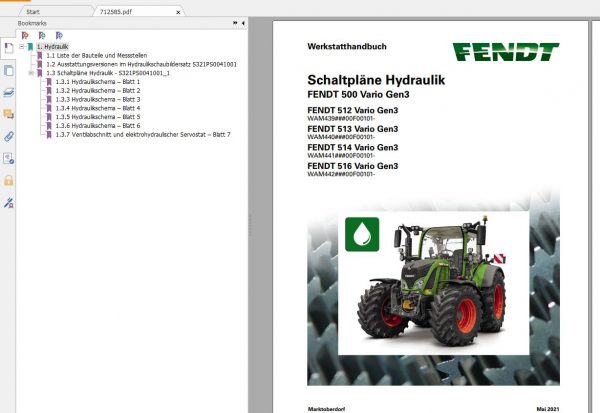Viewport: 600px width, 413px height.
Task: Click the serial number WAM442 text
Action: pos(341,174)
